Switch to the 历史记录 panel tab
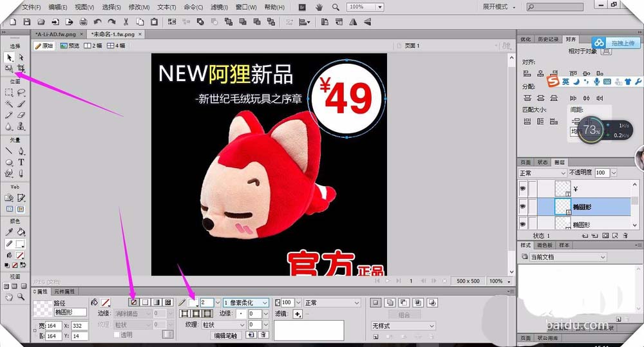Image resolution: width=644 pixels, height=347 pixels. pos(548,39)
